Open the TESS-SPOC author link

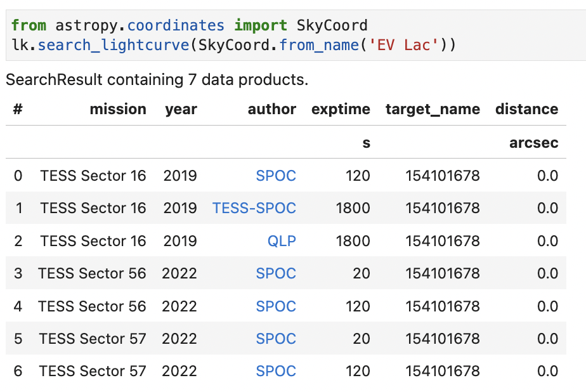pos(254,208)
